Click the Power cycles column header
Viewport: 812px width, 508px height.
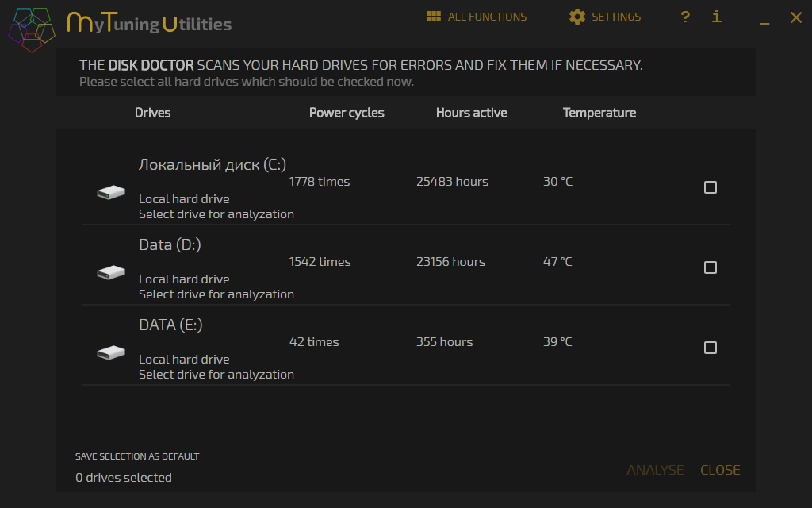[347, 113]
